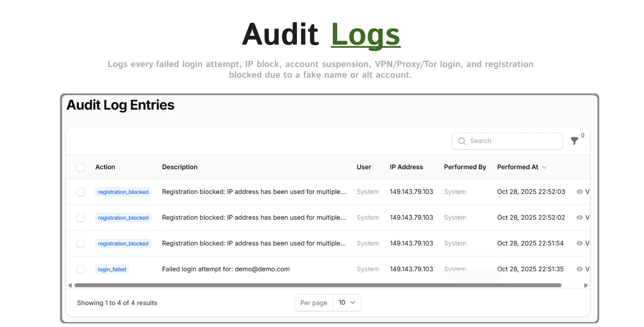Viewport: 644px width, 327px height.
Task: Click the search magnifier icon
Action: pos(462,141)
